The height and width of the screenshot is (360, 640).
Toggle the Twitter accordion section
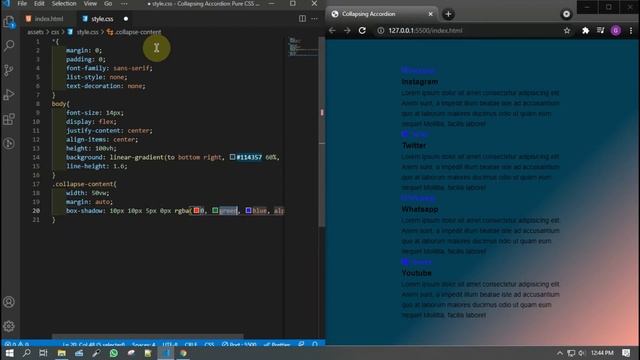(x=413, y=145)
